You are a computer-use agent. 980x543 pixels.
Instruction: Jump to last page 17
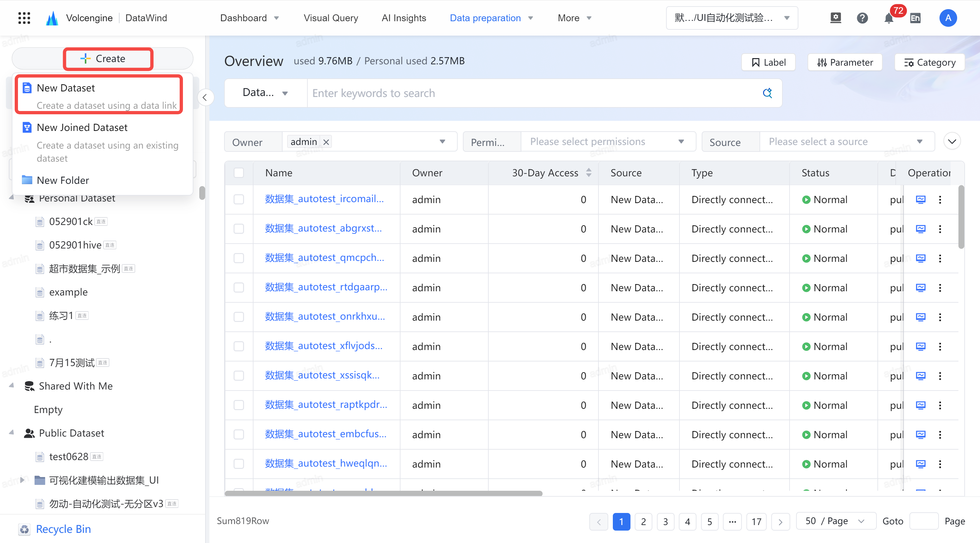click(x=756, y=521)
